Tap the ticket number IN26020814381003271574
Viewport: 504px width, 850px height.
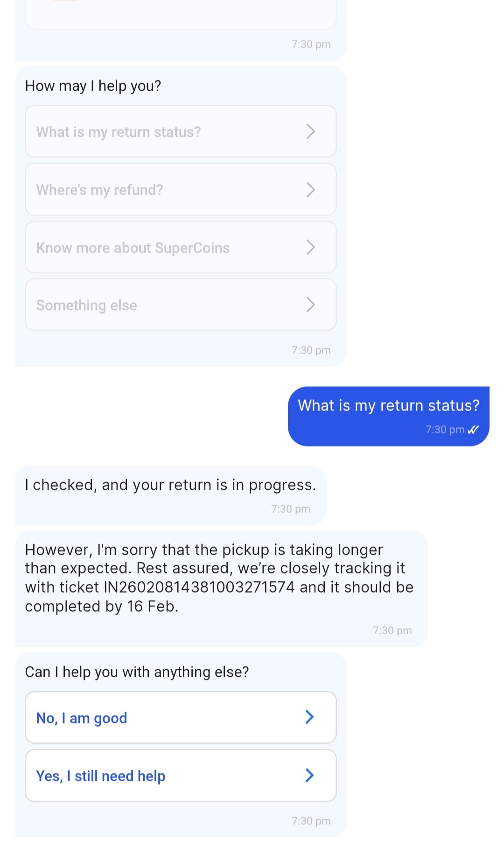[x=199, y=587]
